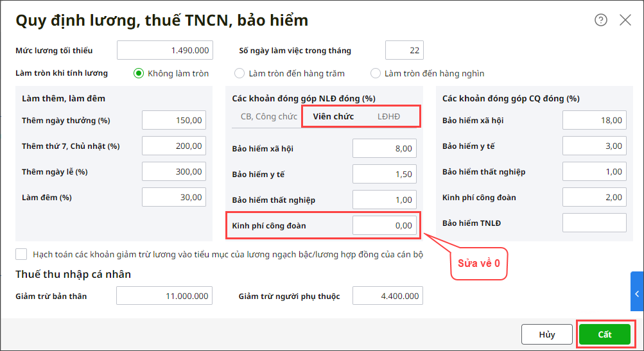
Task: Edit 'Số ngày làm việc trong tháng' field
Action: click(404, 50)
